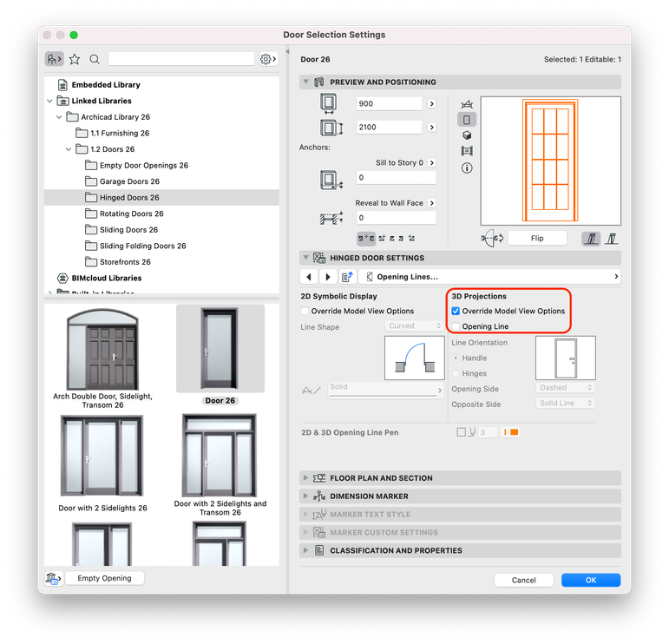Show door information via info icon

coord(467,168)
